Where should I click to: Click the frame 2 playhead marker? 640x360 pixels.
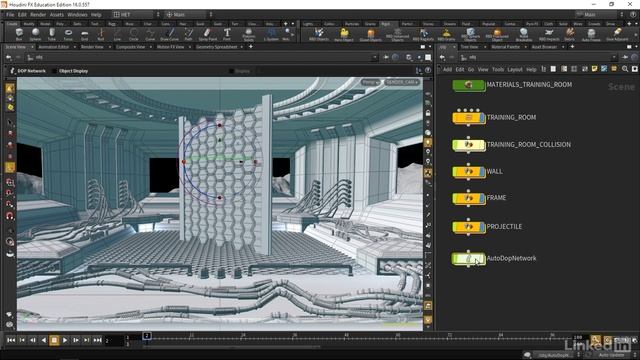click(147, 336)
